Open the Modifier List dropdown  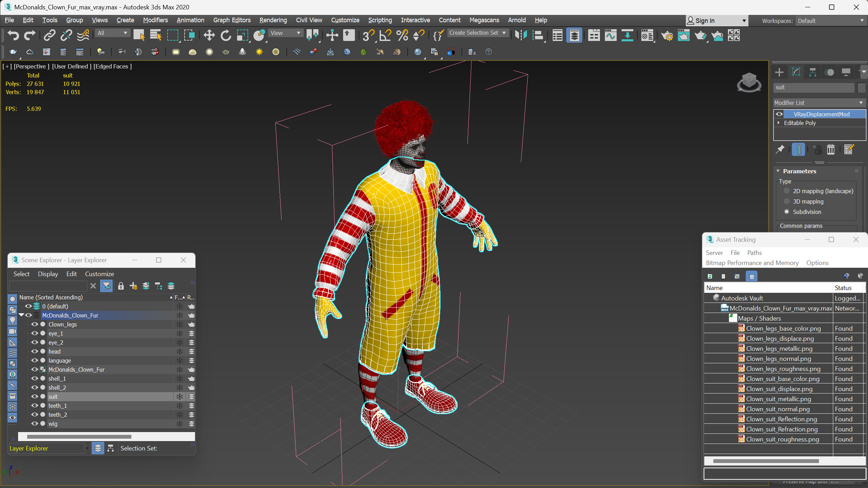[819, 103]
